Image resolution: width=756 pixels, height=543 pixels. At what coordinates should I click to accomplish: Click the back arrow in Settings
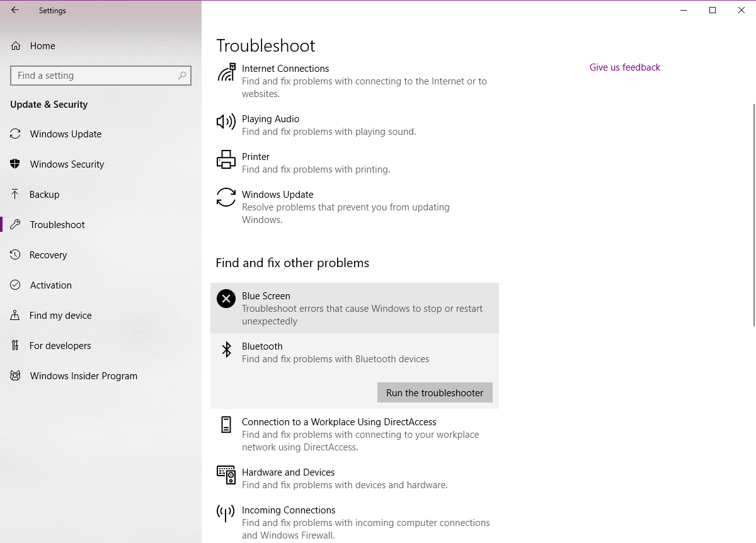click(x=15, y=10)
